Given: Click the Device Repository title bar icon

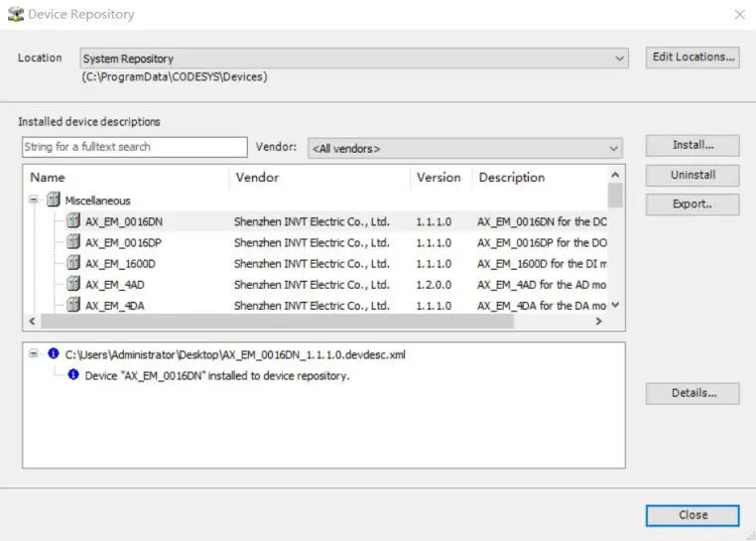Looking at the screenshot, I should coord(16,14).
